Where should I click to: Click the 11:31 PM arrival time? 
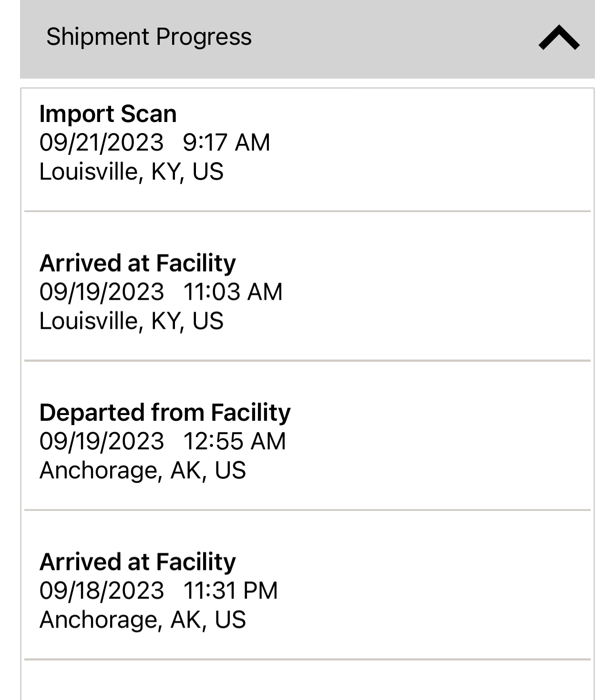(230, 590)
